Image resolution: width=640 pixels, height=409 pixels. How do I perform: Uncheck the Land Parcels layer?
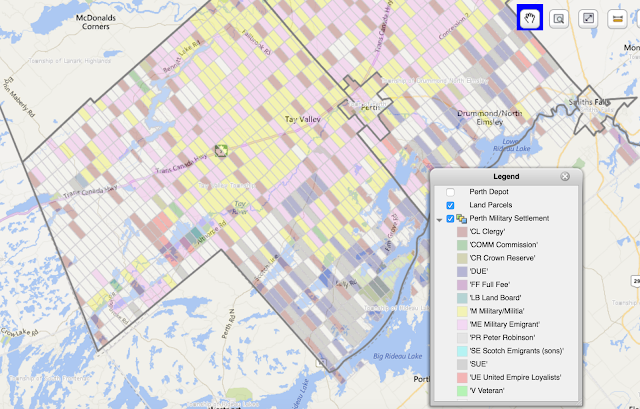tap(450, 205)
